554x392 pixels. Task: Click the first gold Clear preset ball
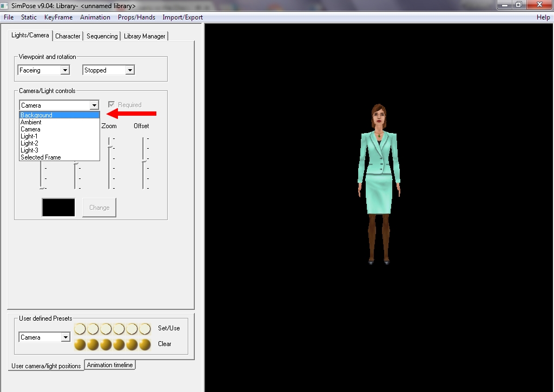pyautogui.click(x=80, y=344)
